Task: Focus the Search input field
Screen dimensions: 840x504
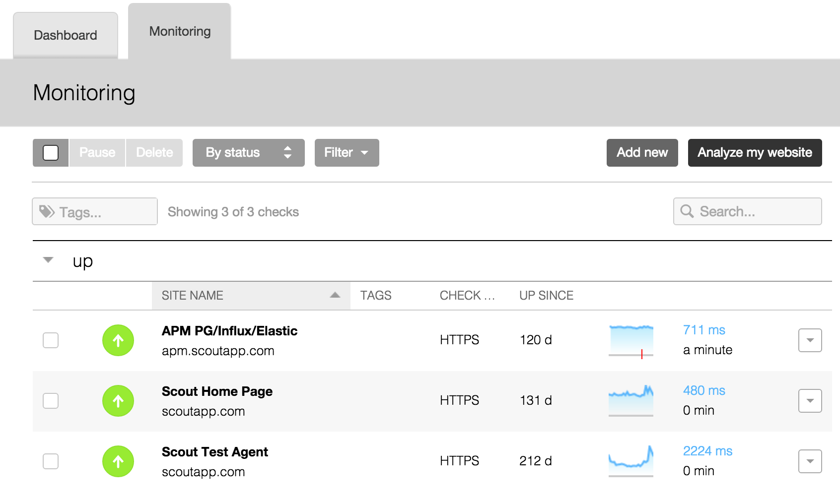Action: click(748, 211)
